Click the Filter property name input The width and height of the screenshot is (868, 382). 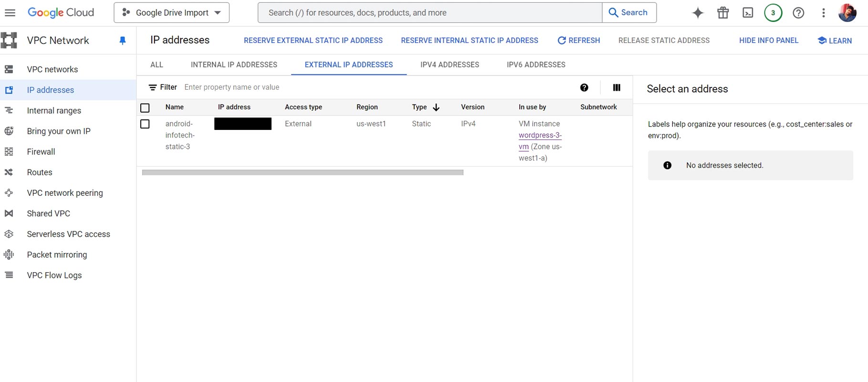(x=377, y=87)
